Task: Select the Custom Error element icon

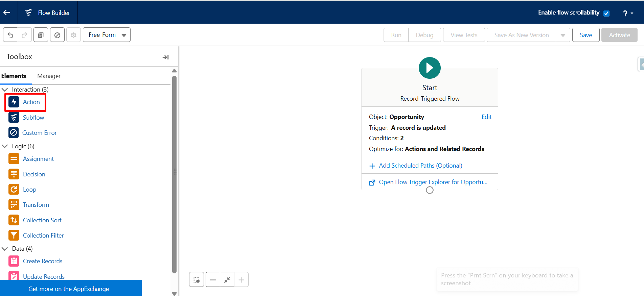Action: (14, 133)
